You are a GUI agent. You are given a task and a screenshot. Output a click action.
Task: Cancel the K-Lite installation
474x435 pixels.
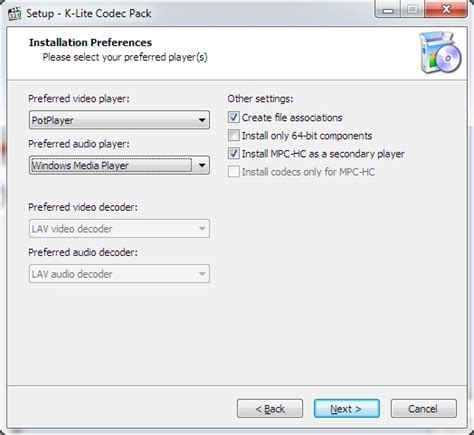(x=423, y=409)
